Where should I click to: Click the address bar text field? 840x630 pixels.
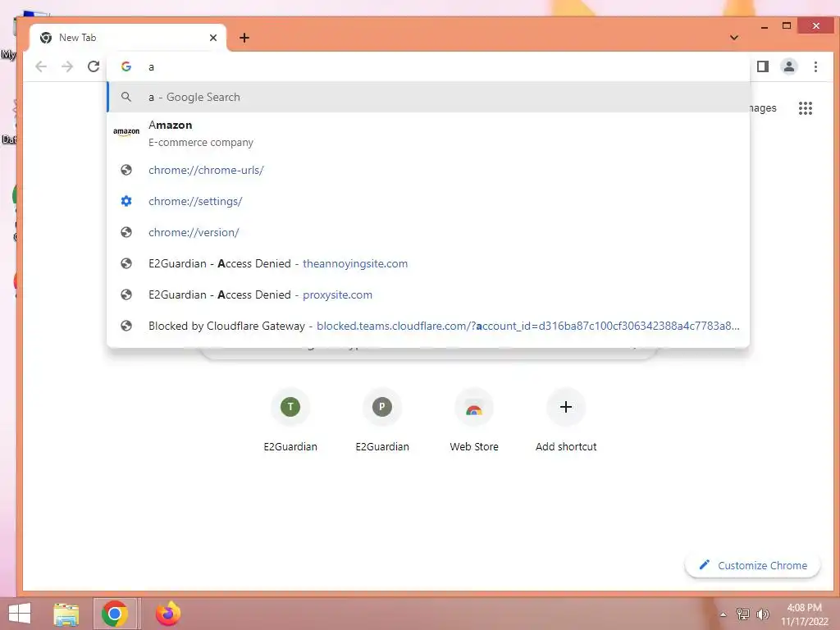tap(428, 66)
